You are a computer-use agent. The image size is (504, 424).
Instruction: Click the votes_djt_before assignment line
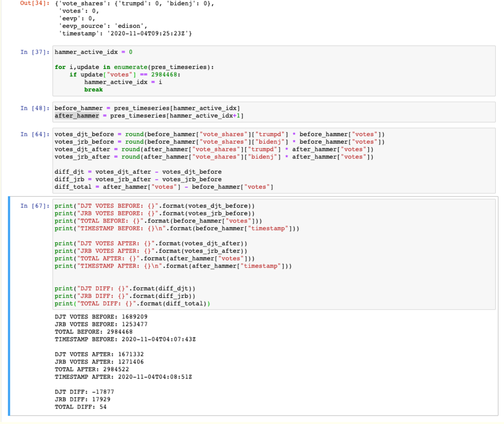(x=220, y=134)
